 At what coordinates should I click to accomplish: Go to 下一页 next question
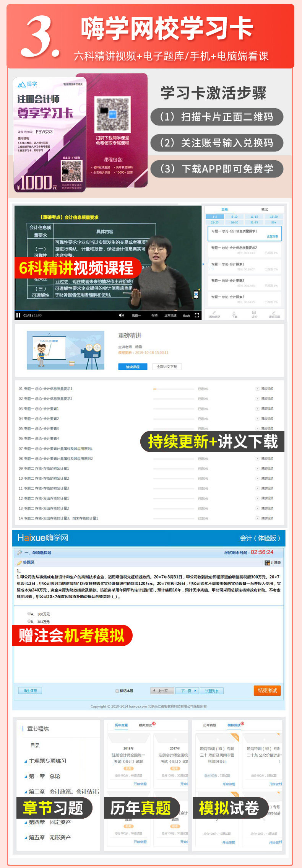click(187, 691)
